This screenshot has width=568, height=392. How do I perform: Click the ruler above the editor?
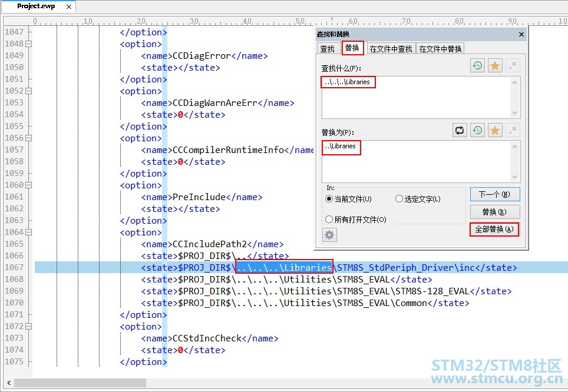(286, 21)
